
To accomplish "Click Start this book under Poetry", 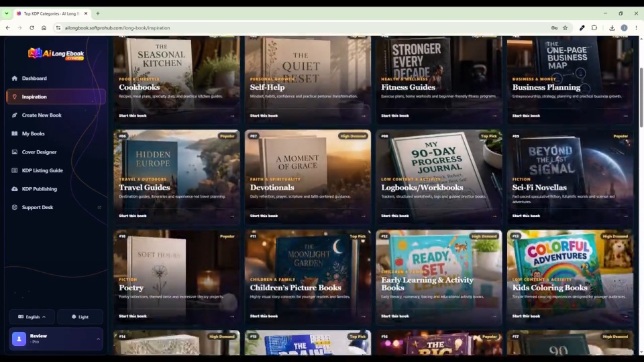I will 133,316.
